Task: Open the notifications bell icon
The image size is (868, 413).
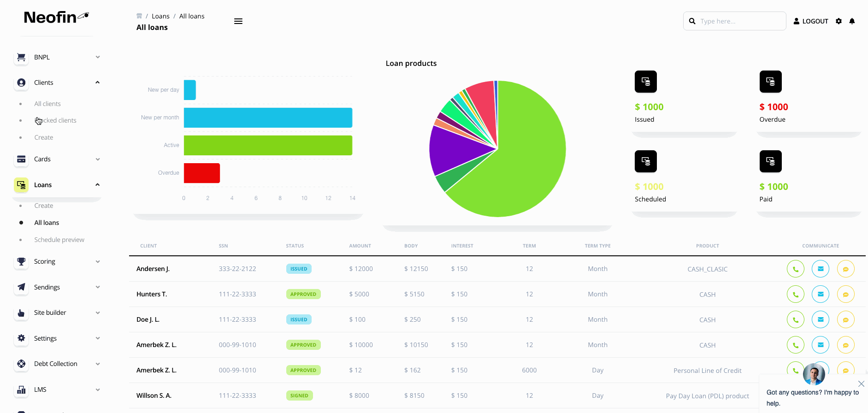Action: 852,21
